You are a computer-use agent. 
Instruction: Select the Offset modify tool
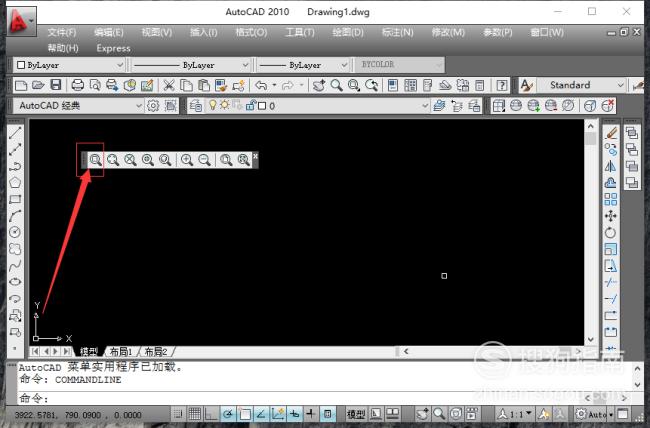(611, 182)
